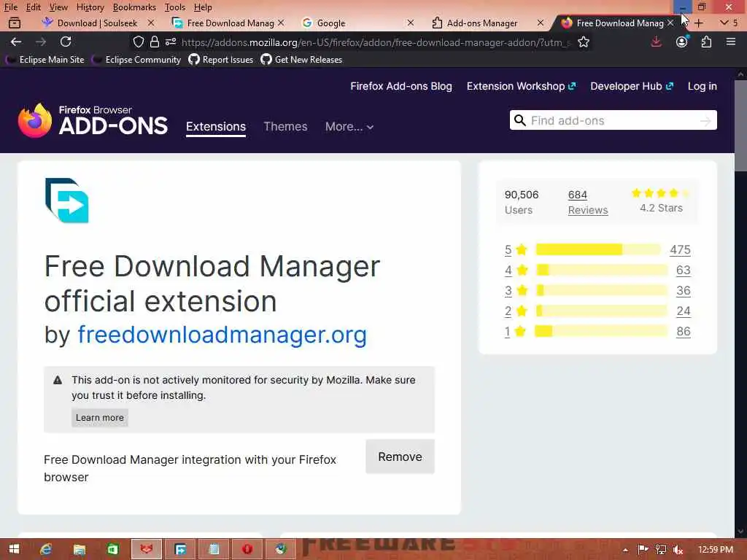The image size is (747, 560).
Task: Open the Edit menu
Action: tap(34, 7)
